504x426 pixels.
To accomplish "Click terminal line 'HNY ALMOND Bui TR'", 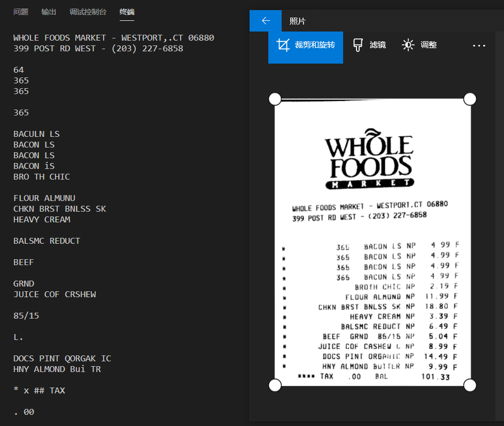I will (57, 369).
